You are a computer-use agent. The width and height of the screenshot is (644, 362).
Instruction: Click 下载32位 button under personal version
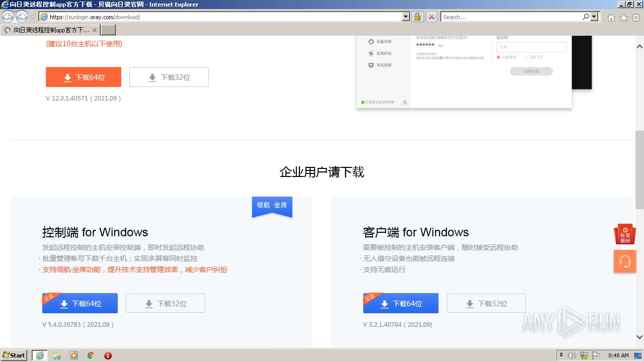tap(169, 77)
